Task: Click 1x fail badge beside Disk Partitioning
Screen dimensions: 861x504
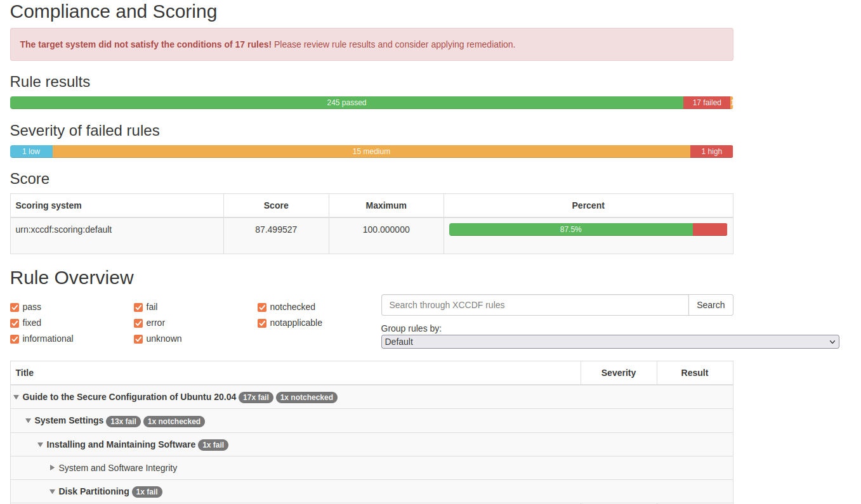Action: [x=147, y=492]
